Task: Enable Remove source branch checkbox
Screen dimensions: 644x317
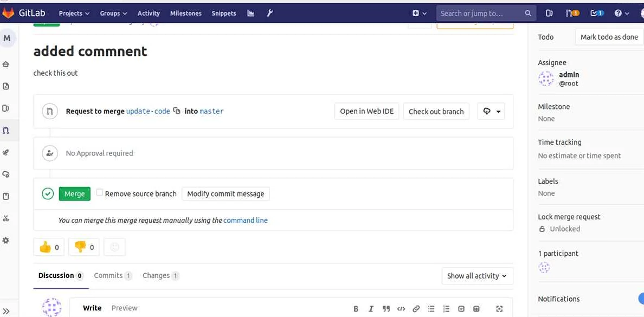Action: [99, 192]
